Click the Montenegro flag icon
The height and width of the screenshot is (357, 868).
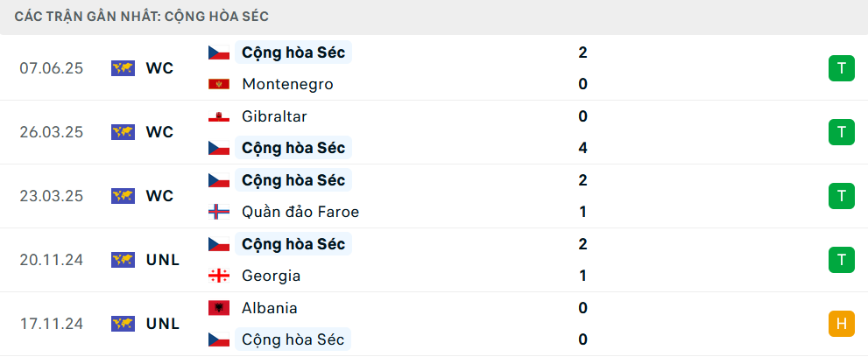(x=219, y=85)
